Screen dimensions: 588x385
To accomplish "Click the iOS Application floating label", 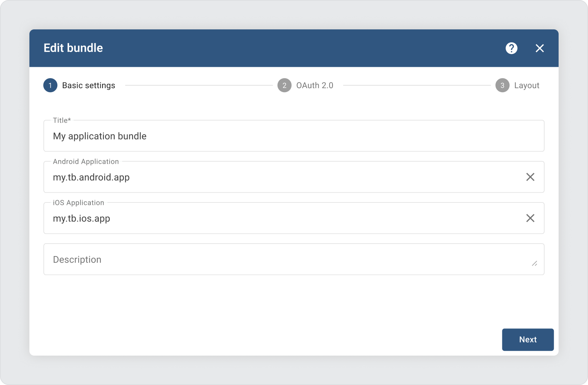I will pyautogui.click(x=78, y=203).
